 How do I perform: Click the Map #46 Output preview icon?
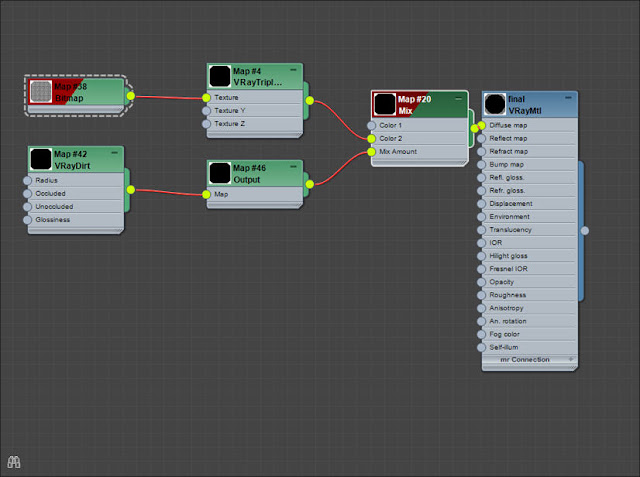tap(220, 173)
